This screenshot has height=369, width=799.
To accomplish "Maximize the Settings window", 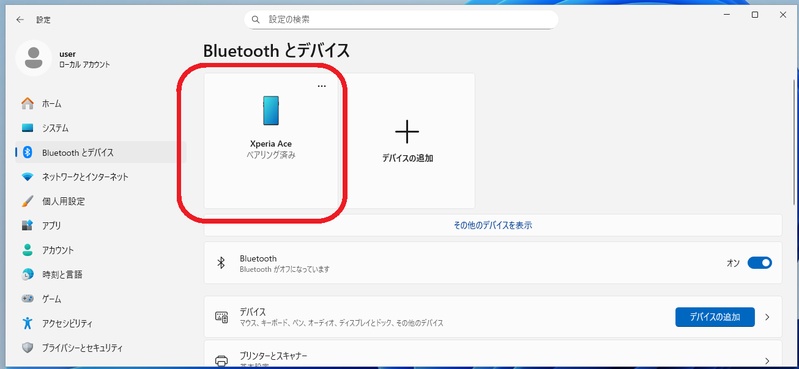I will [x=755, y=15].
